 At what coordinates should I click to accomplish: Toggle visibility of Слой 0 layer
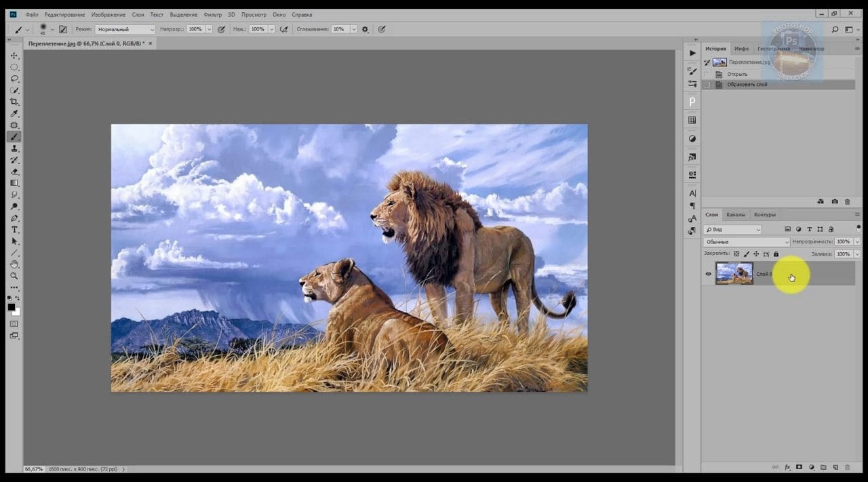[709, 274]
